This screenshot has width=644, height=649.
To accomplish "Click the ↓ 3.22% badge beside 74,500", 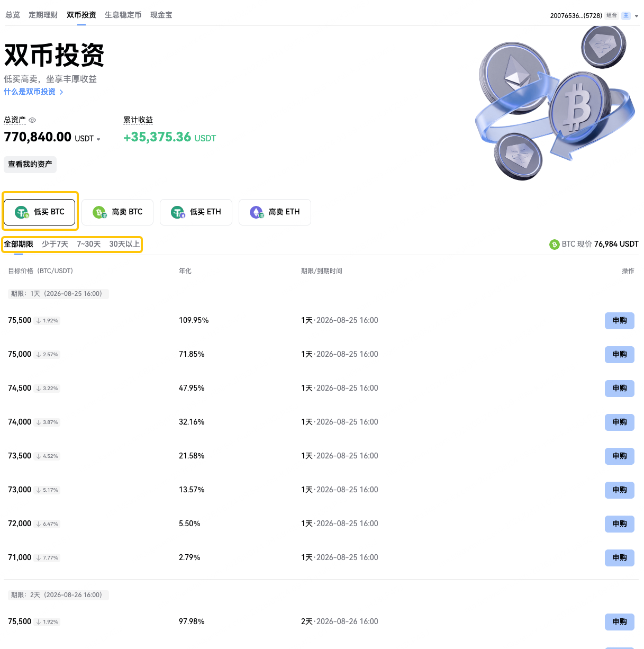I will point(48,389).
